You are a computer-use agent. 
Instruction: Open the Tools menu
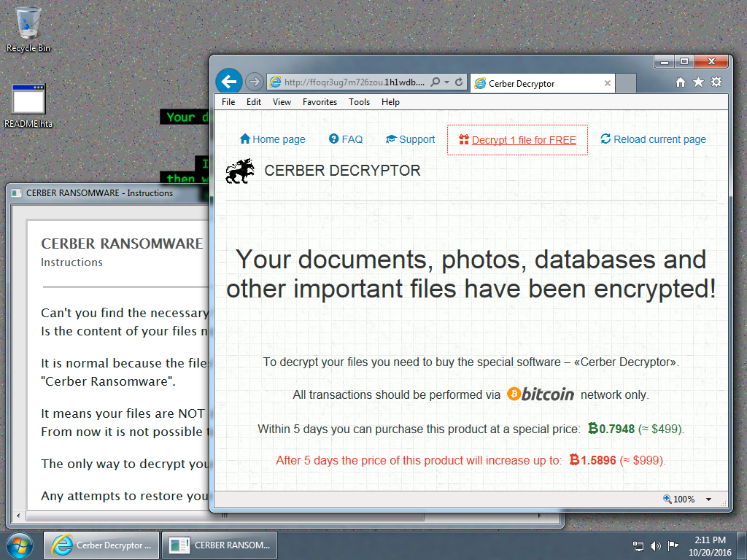coord(359,102)
